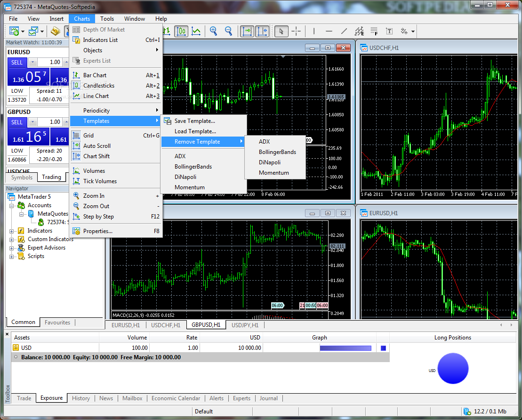The width and height of the screenshot is (522, 420).
Task: Select the text label tool
Action: point(389,31)
